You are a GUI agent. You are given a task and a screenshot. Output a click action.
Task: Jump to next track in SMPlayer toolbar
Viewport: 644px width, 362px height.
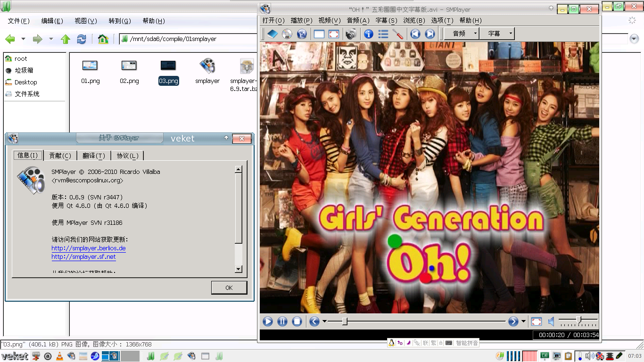coord(429,33)
